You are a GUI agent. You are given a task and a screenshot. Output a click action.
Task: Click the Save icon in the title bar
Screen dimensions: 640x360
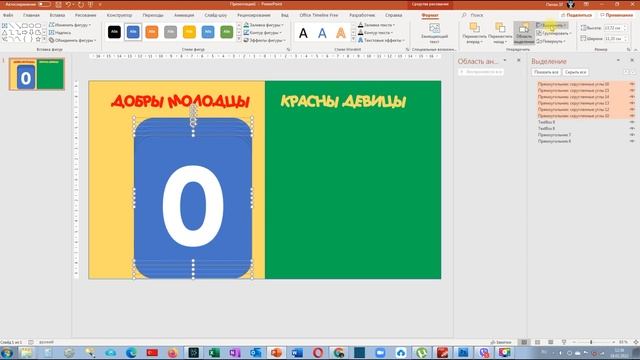tap(59, 4)
